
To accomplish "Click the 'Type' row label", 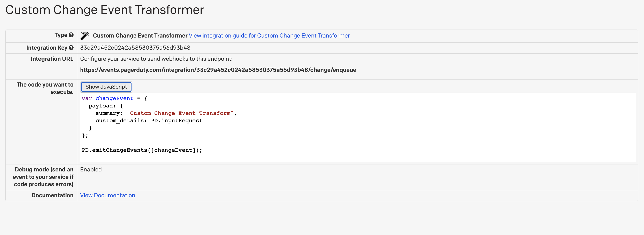I will point(61,35).
